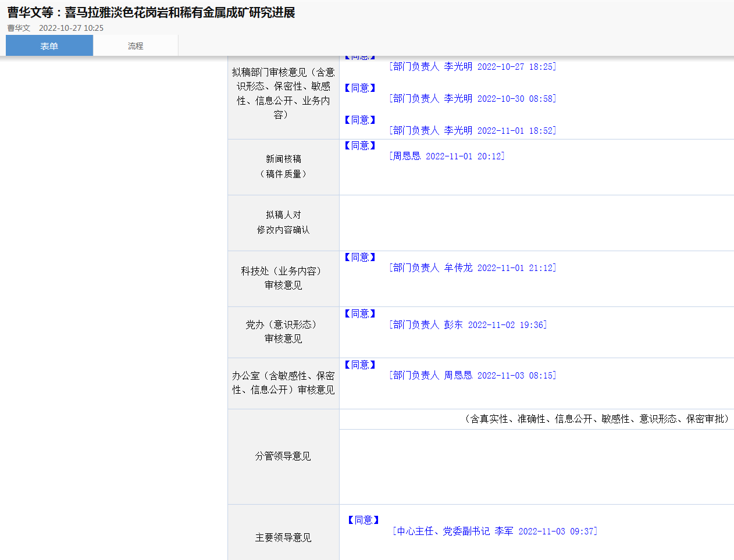
Task: Click the document title 曹华文等：喜马拉雅淡色花岗岩
Action: coord(151,12)
